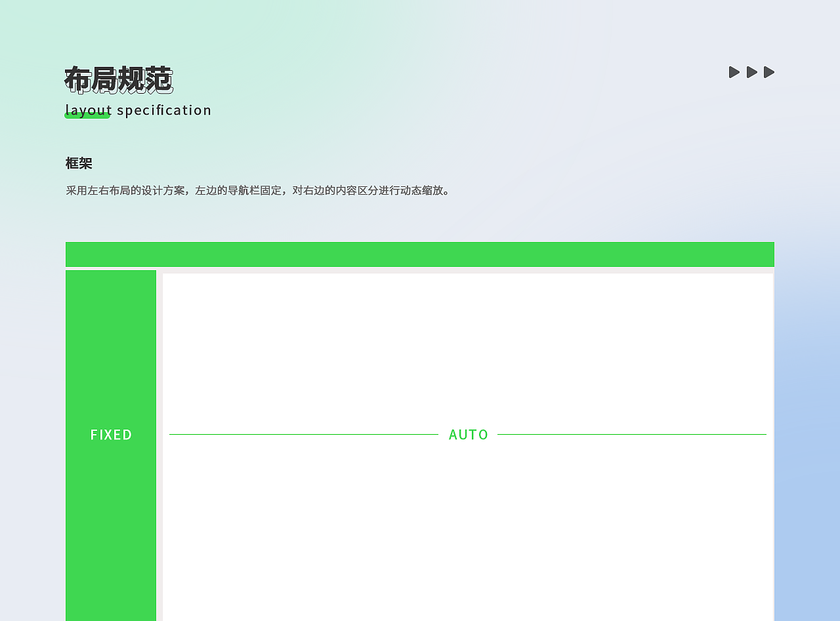Click the middle triangular arrow icon
Screen dimensions: 840x621
[751, 71]
